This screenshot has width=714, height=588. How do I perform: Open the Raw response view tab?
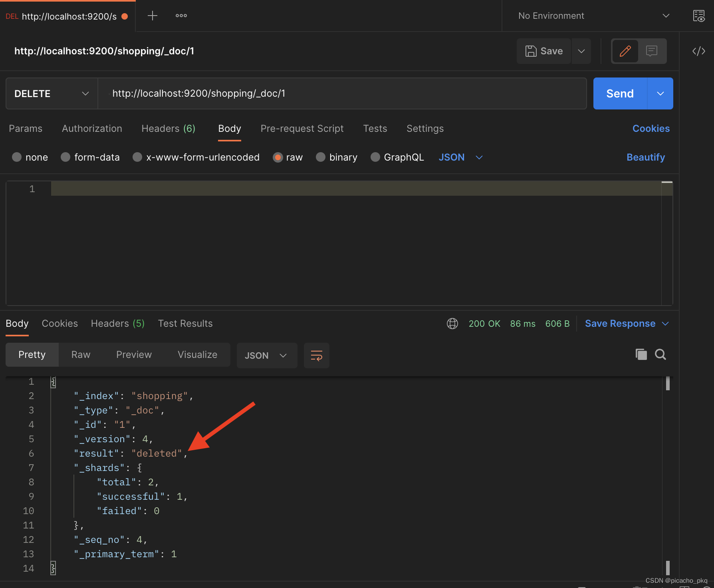tap(81, 355)
